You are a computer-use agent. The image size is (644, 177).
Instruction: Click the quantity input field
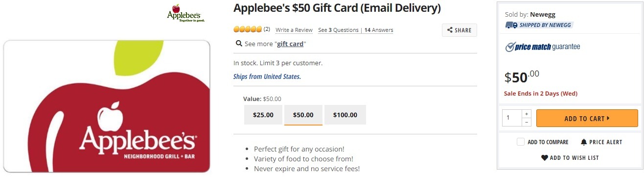[x=512, y=118]
